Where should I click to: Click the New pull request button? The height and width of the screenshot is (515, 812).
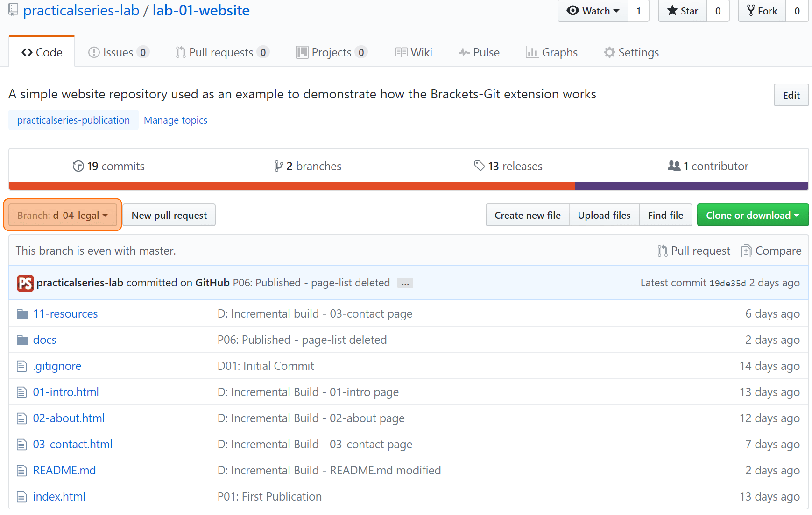pos(169,215)
